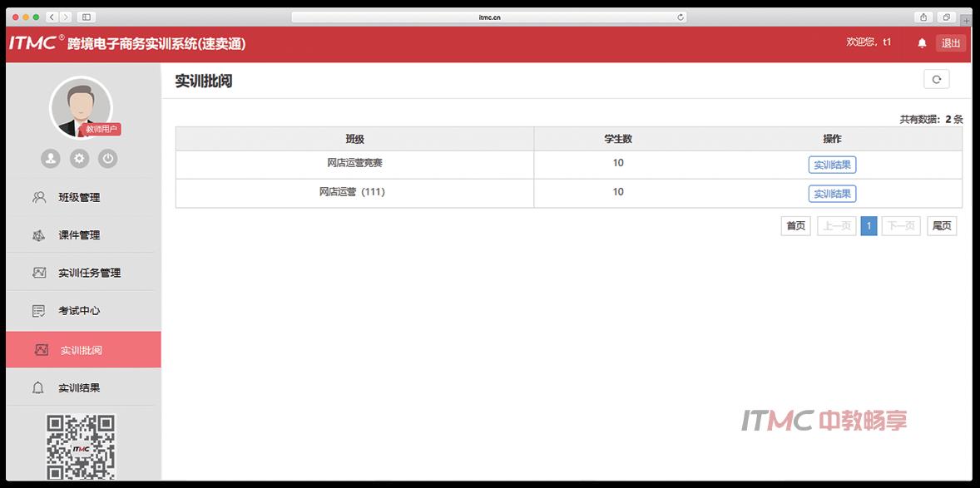Click the ITMC QR code in the sidebar
Image resolution: width=980 pixels, height=488 pixels.
point(79,446)
